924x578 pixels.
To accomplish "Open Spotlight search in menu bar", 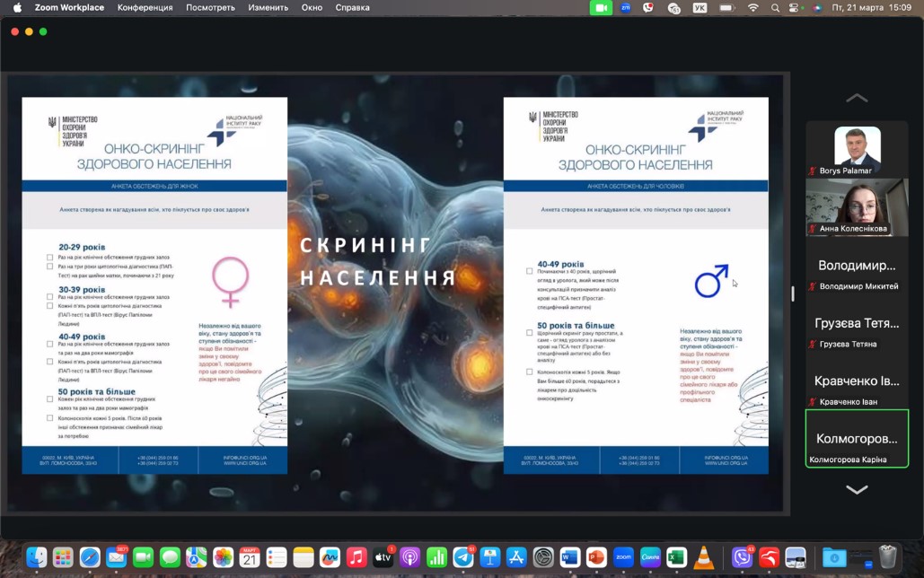I will pyautogui.click(x=776, y=8).
